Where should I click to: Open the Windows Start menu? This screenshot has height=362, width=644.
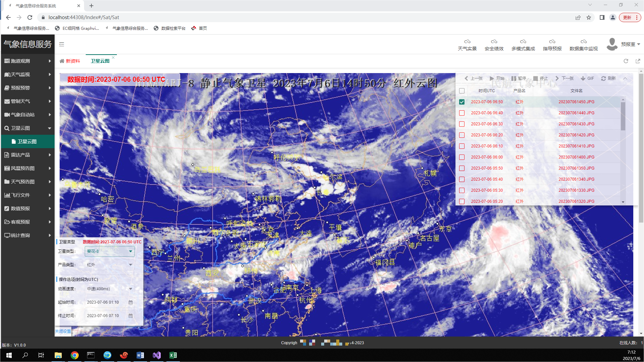tap(9, 355)
